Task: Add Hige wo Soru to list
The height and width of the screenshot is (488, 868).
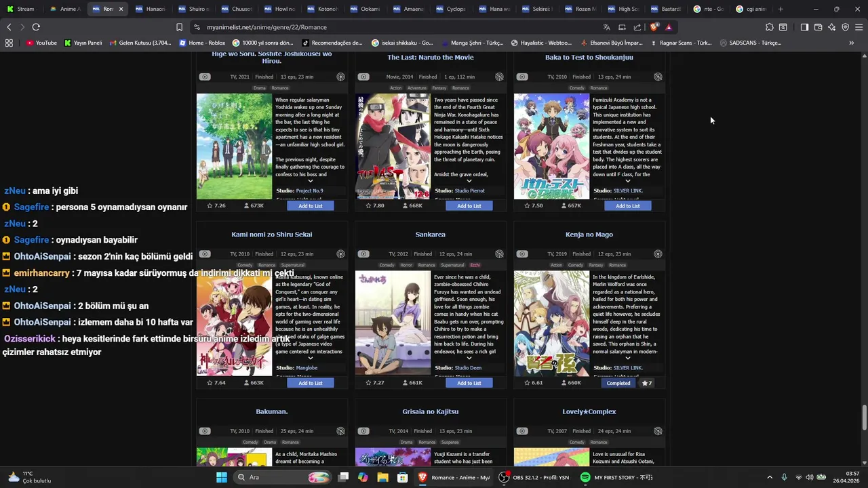Action: pos(311,205)
